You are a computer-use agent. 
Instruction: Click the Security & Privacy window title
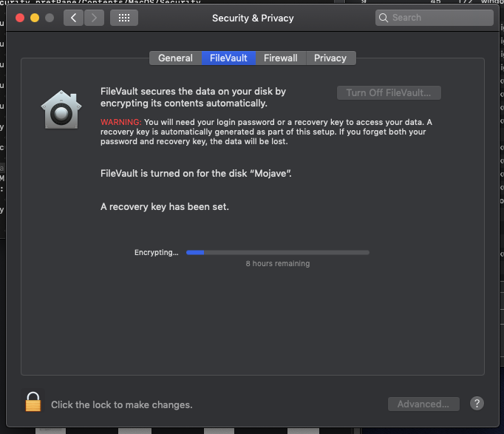point(253,18)
